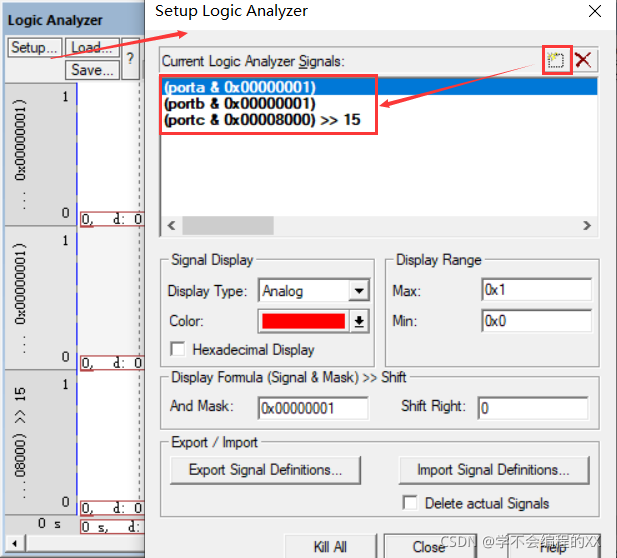Enable Hexadecimal Display checkbox
Viewport: 617px width, 558px height.
178,349
